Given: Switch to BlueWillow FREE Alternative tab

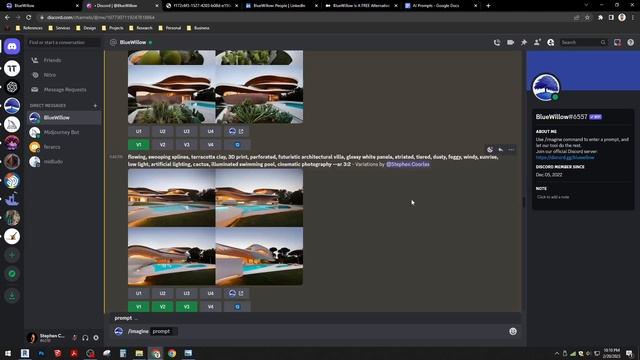Looking at the screenshot, I should point(361,6).
